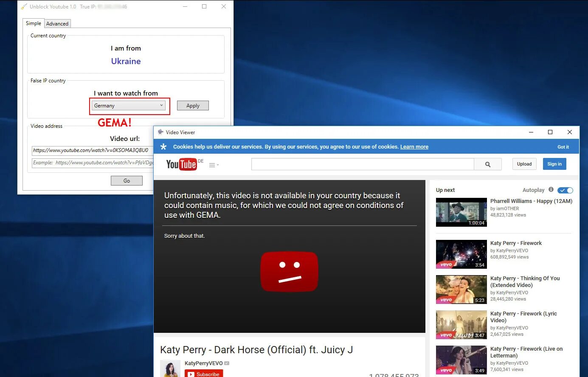Open the YouTube guide hamburger menu
588x377 pixels.
click(214, 165)
